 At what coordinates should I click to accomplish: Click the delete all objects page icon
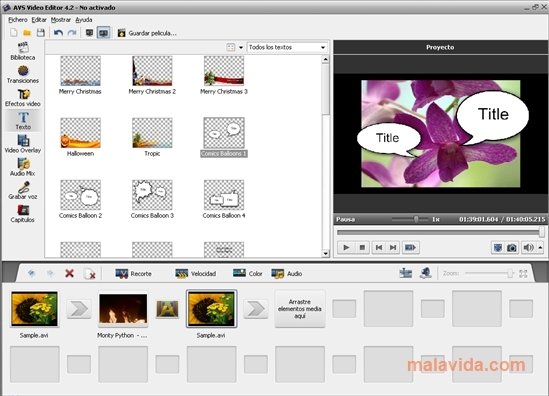click(x=90, y=274)
